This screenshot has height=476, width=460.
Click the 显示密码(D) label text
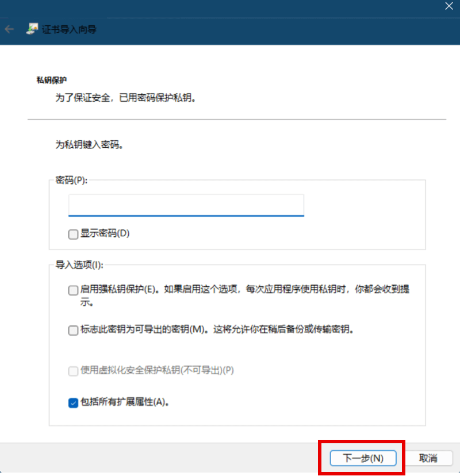(x=105, y=233)
